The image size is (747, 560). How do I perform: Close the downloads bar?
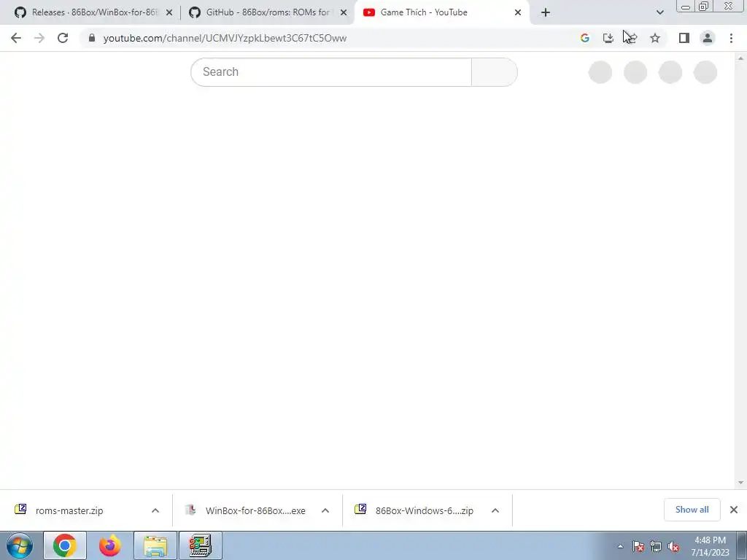[734, 510]
